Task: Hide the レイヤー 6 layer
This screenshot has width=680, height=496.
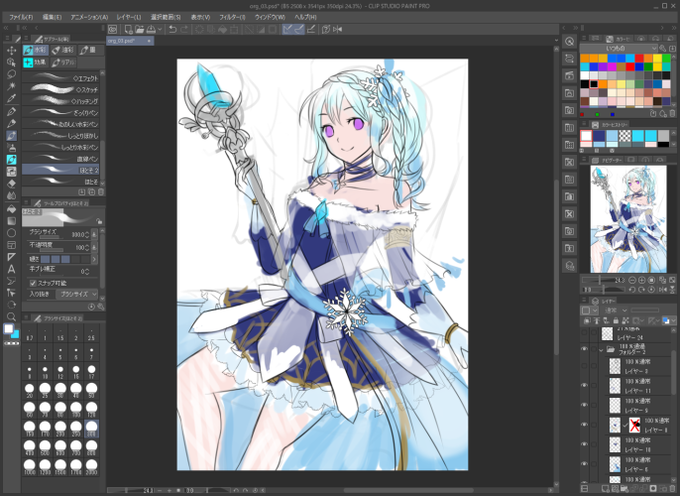Action: (584, 464)
